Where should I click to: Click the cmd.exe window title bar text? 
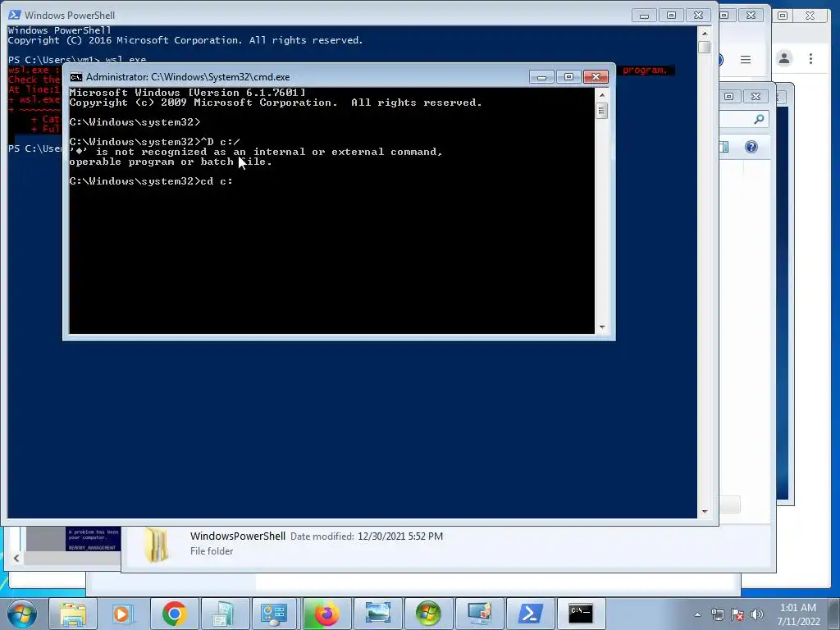[188, 77]
